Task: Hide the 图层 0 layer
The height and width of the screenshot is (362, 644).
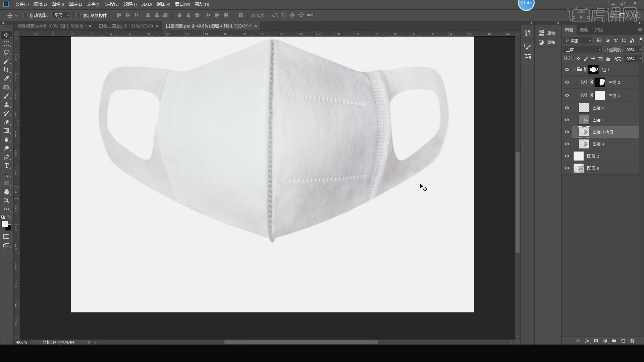Action: (x=567, y=168)
